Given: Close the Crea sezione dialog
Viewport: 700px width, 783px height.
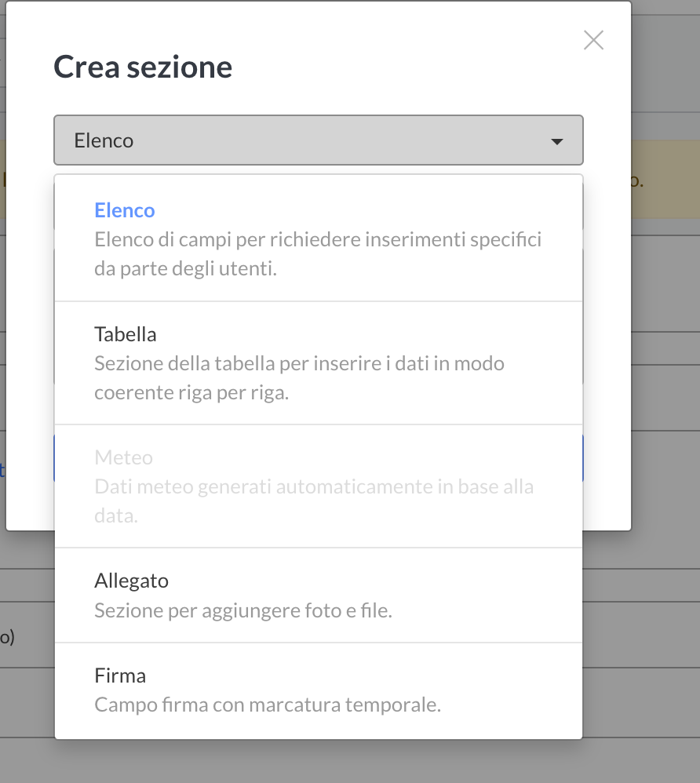Looking at the screenshot, I should (593, 41).
